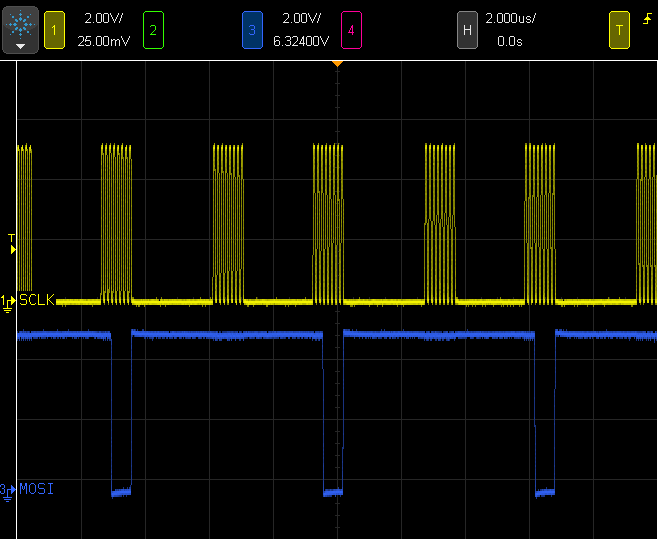The image size is (658, 540).
Task: Click the channel 3 ground reference marker
Action: [x=8, y=490]
